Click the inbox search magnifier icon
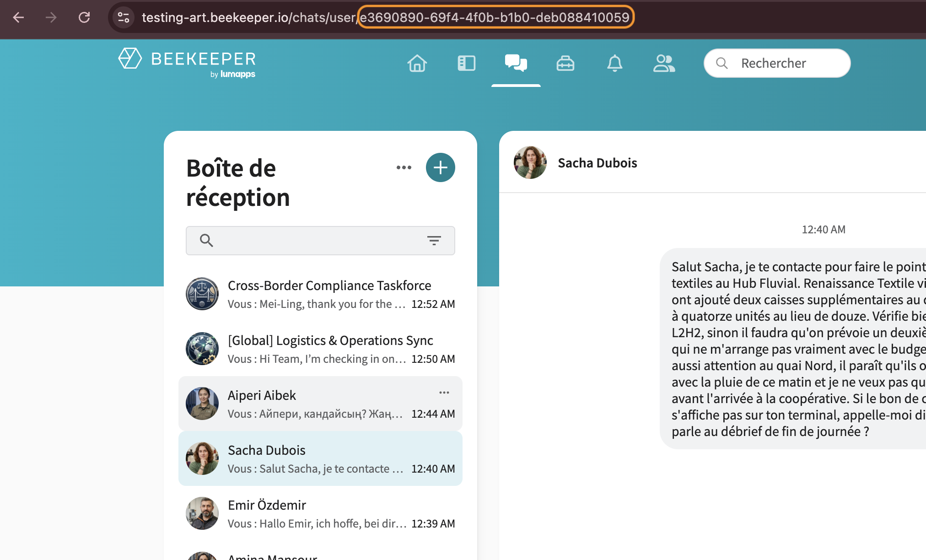Viewport: 926px width, 560px height. [206, 240]
